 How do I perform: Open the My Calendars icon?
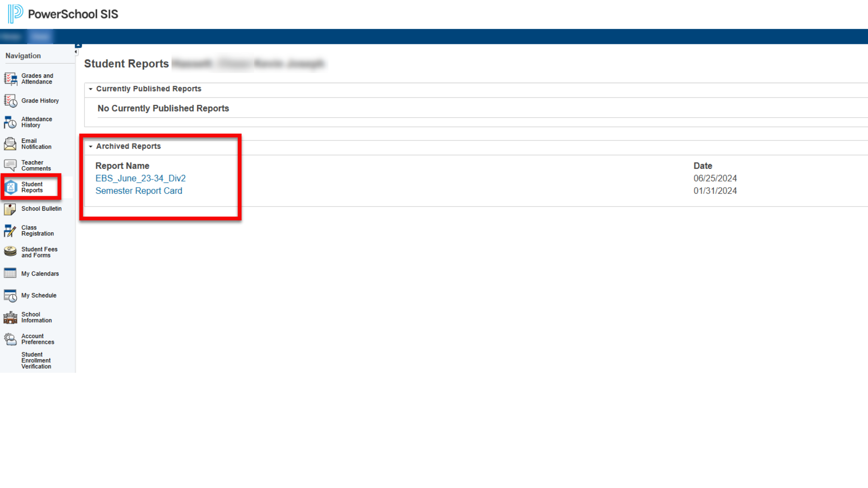10,273
